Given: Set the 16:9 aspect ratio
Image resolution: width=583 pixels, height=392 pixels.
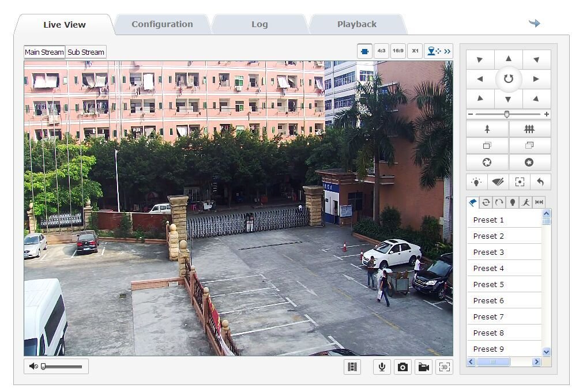Looking at the screenshot, I should 398,51.
